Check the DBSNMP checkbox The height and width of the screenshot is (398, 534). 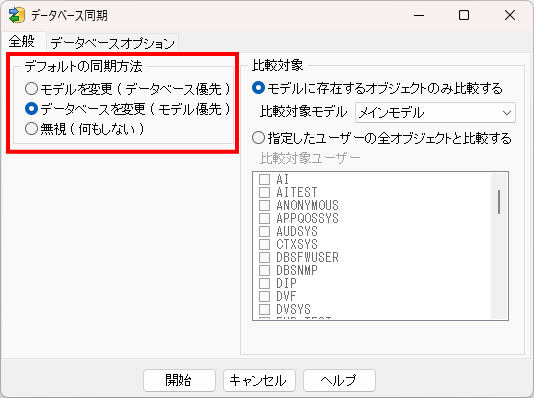click(x=264, y=270)
